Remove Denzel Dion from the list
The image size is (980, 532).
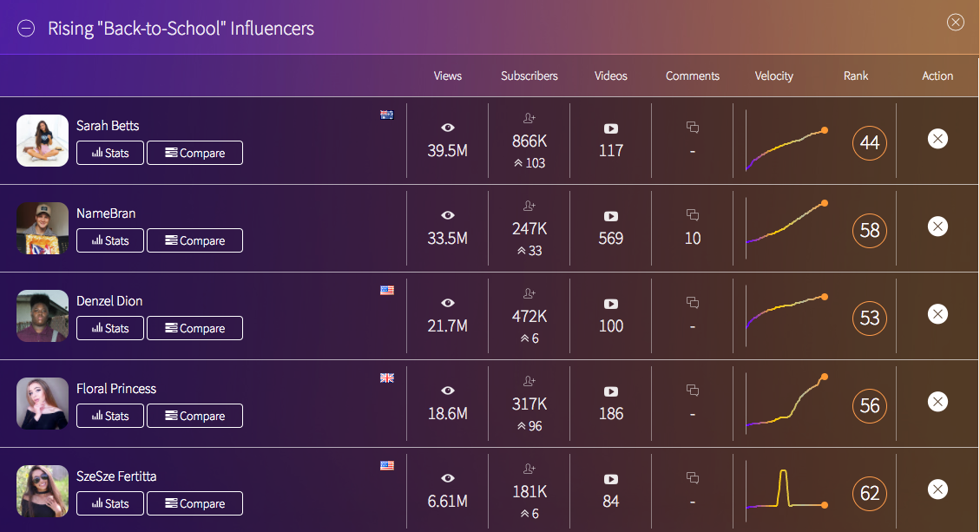pyautogui.click(x=937, y=314)
